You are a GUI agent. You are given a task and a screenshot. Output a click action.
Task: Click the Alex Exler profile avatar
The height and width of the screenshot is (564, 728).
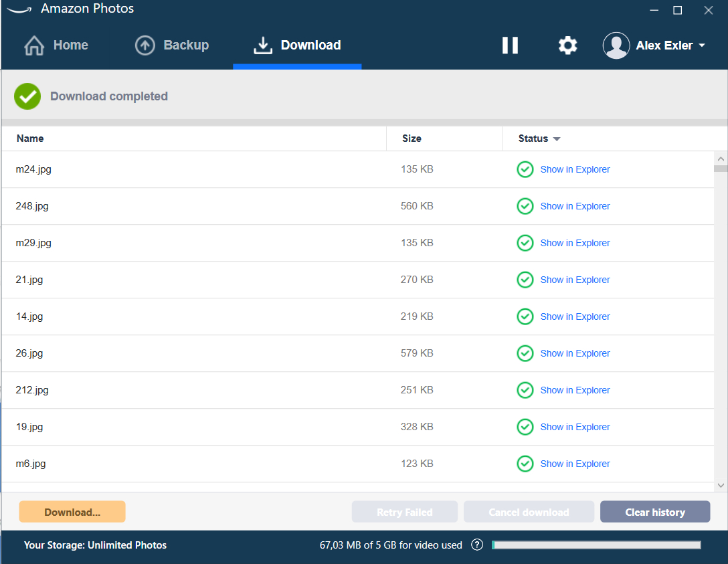click(616, 45)
